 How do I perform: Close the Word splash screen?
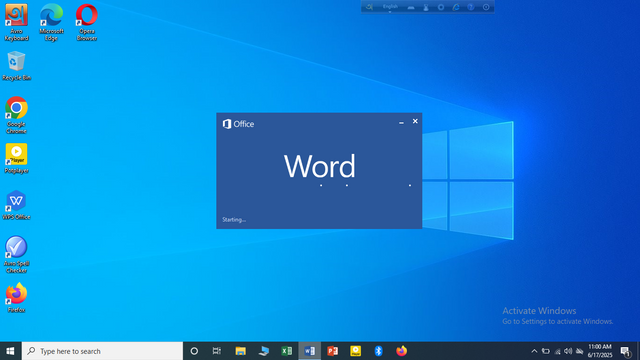click(415, 121)
